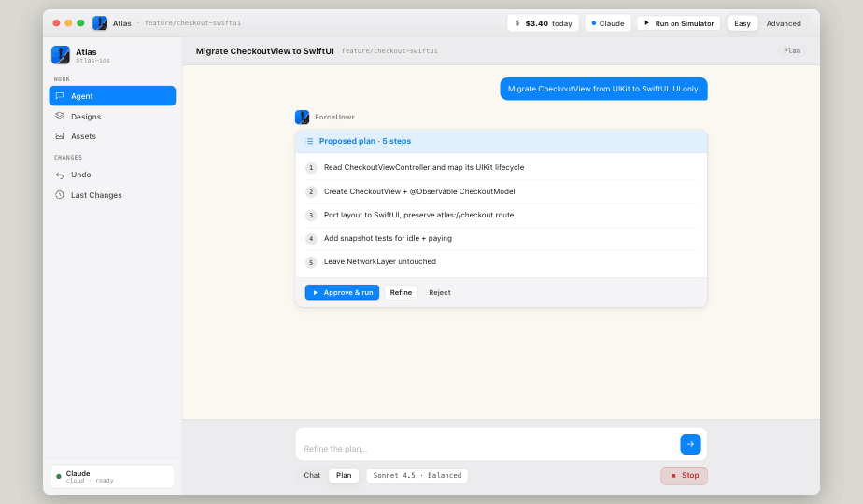
Task: Click the Assets image icon
Action: (x=60, y=136)
